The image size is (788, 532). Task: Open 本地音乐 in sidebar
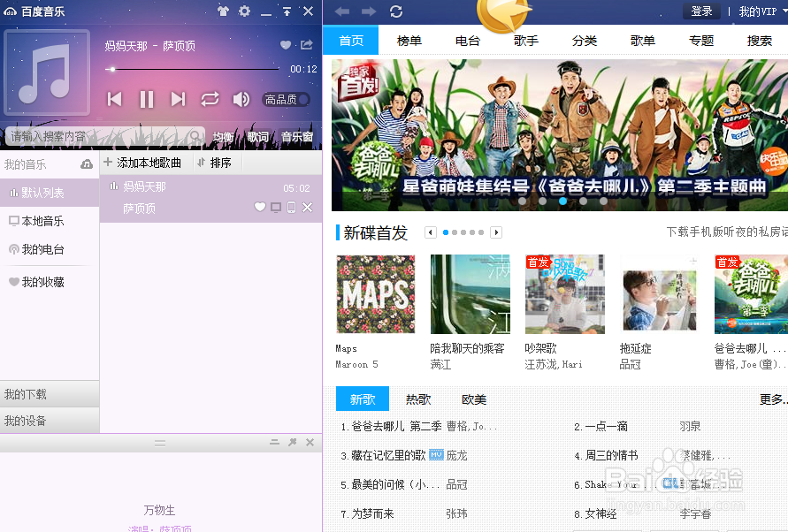coord(50,221)
